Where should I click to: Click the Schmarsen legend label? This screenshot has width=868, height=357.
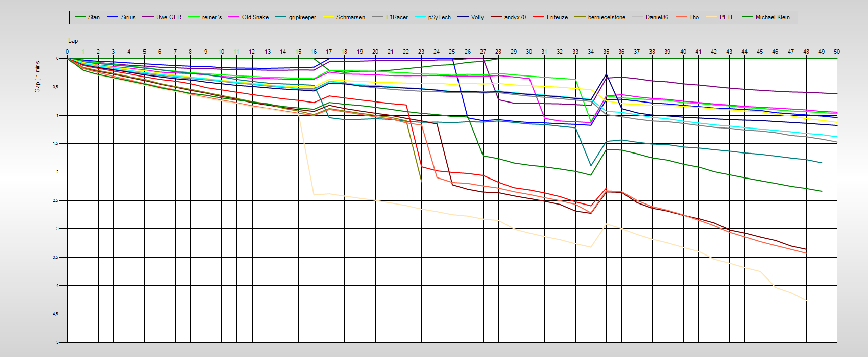click(x=344, y=17)
